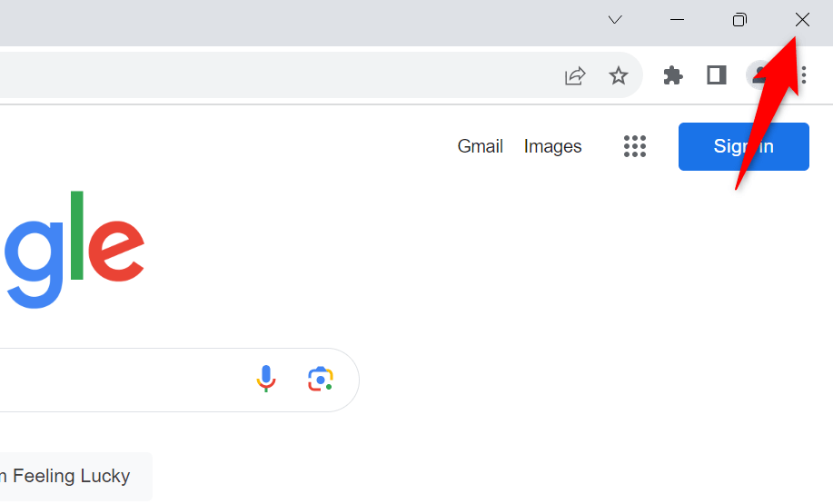
Task: Open the Chrome three-dot menu
Action: click(804, 76)
